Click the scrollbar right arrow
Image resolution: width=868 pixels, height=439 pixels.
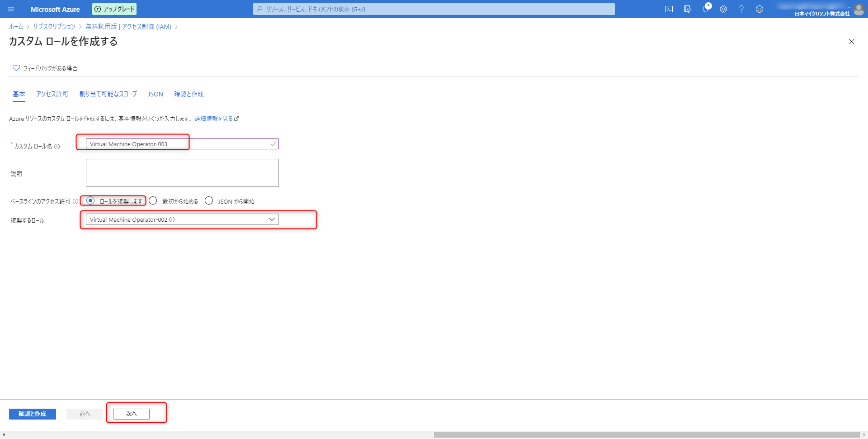(864, 435)
